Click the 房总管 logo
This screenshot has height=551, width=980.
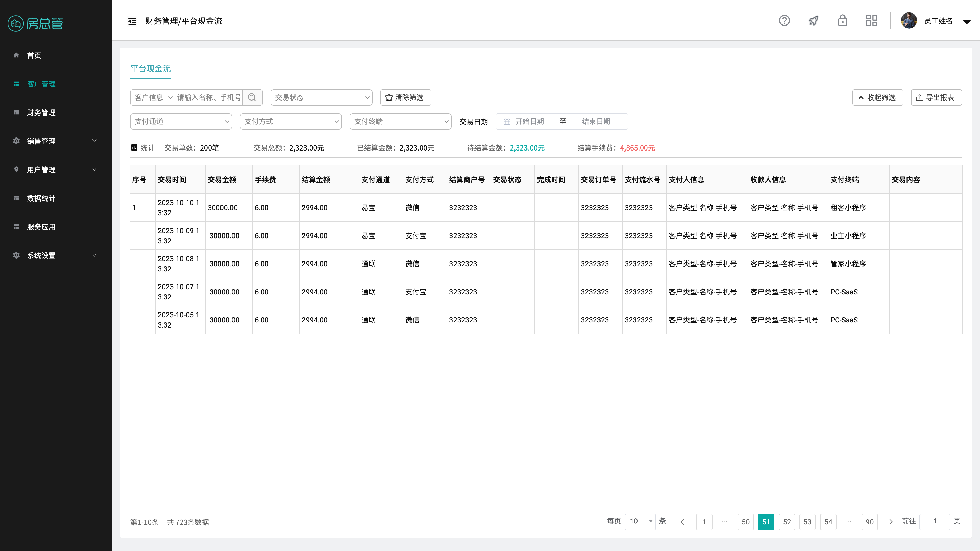[x=35, y=23]
